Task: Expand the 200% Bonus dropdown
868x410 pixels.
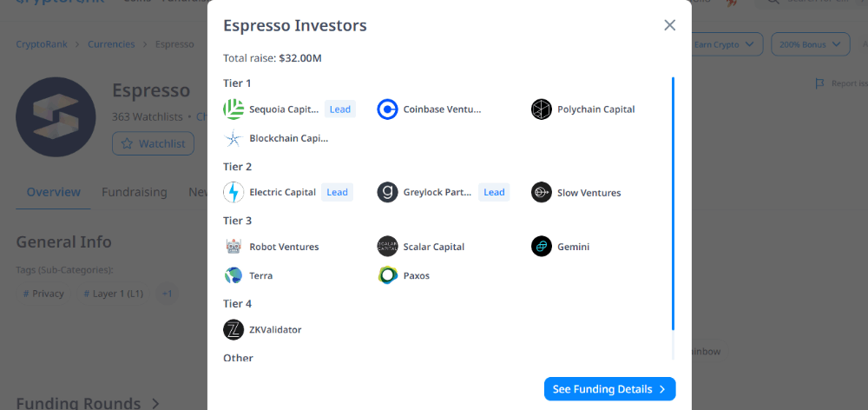Action: pos(810,43)
